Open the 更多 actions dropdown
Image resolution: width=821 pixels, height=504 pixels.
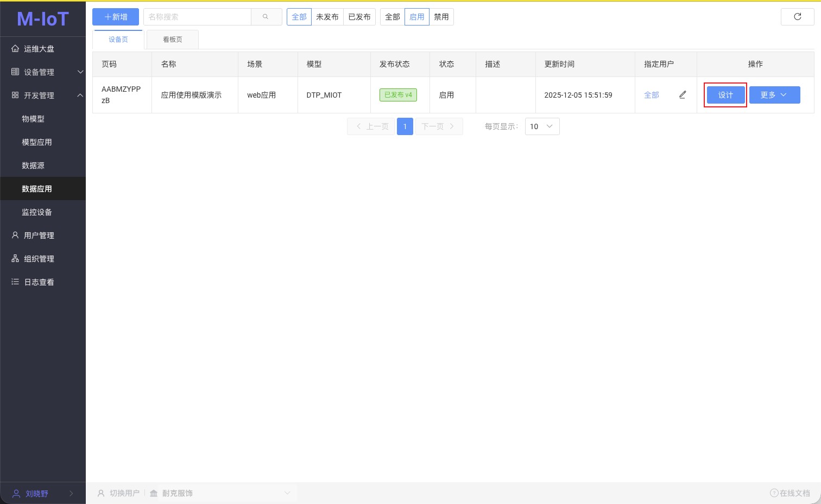pyautogui.click(x=774, y=94)
